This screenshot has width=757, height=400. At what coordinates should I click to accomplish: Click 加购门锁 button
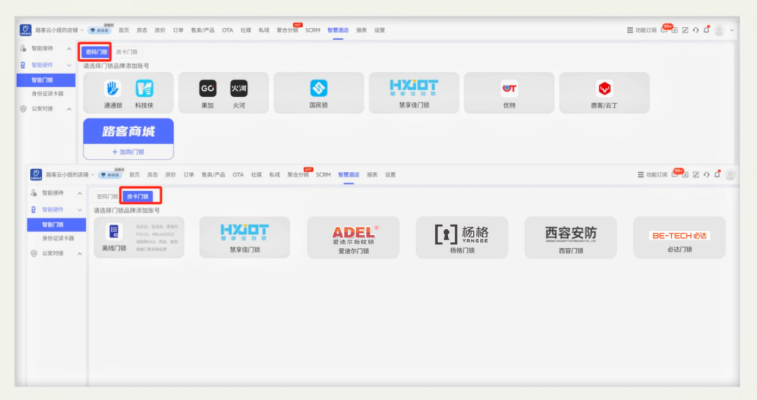point(128,152)
